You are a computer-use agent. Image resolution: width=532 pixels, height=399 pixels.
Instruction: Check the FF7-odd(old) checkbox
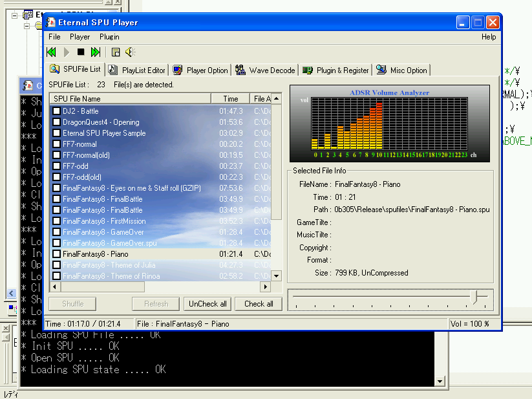pyautogui.click(x=57, y=177)
